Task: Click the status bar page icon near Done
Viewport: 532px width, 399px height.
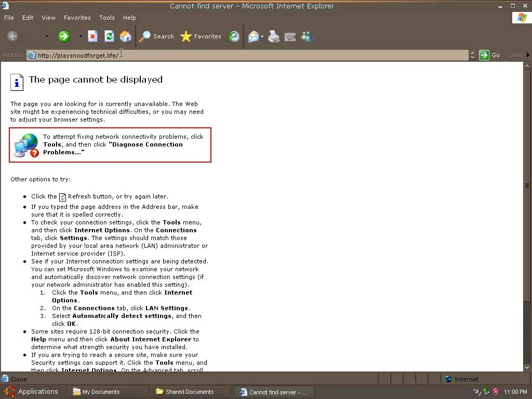Action: (x=5, y=379)
